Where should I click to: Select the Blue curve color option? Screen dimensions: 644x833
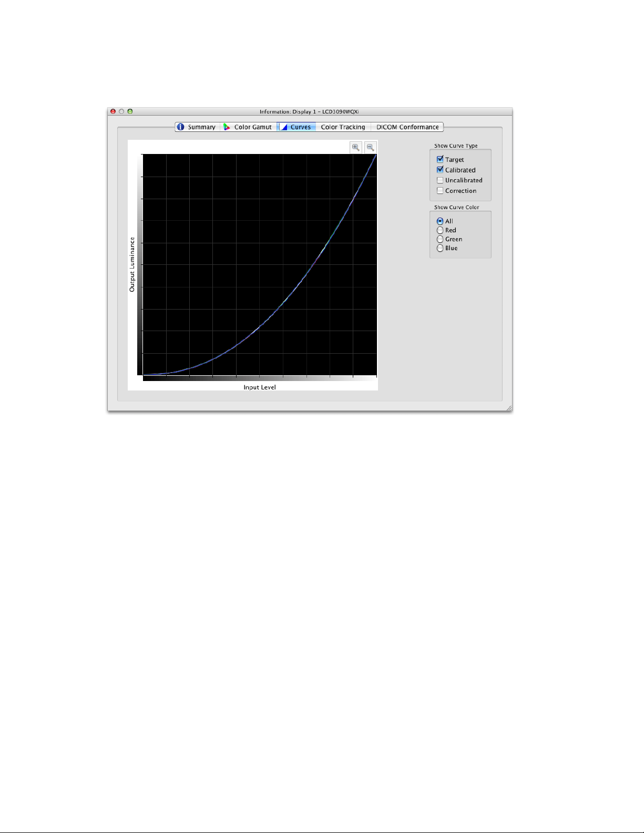pos(440,248)
